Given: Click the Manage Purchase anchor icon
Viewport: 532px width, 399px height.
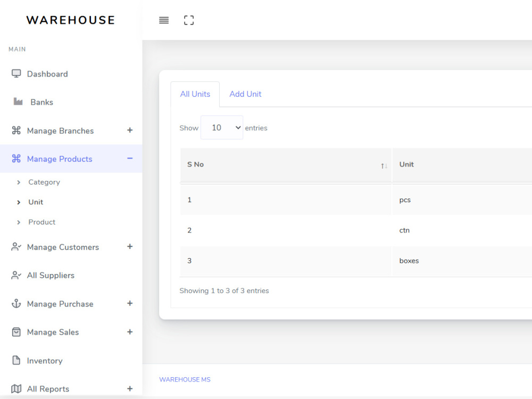Looking at the screenshot, I should [x=16, y=303].
